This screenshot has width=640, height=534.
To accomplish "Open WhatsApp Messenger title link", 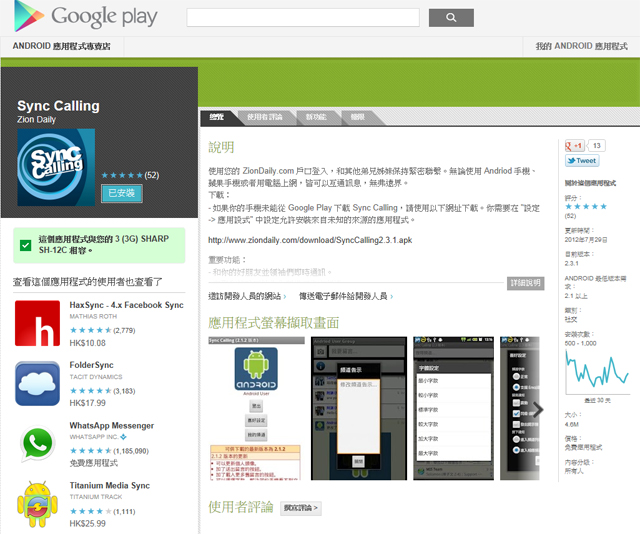I will (x=112, y=425).
